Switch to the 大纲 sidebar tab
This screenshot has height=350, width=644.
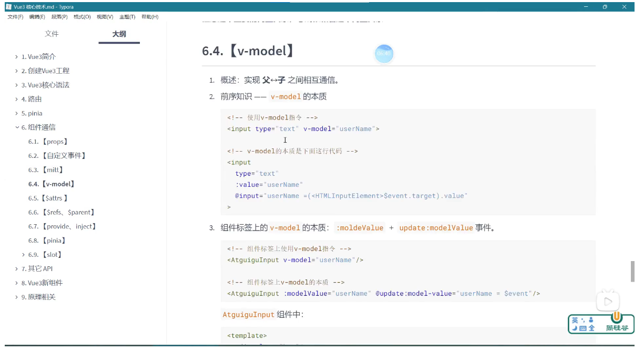click(x=119, y=34)
